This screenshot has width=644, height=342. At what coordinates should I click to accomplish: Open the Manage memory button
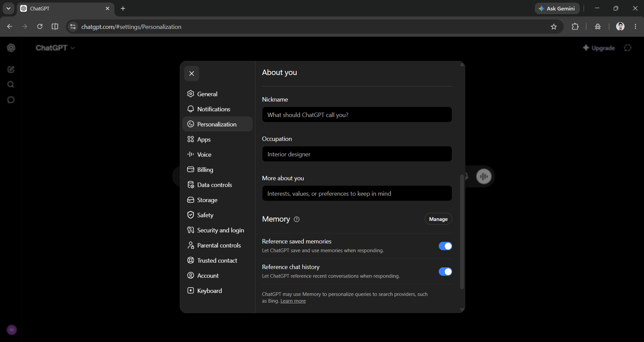[438, 219]
